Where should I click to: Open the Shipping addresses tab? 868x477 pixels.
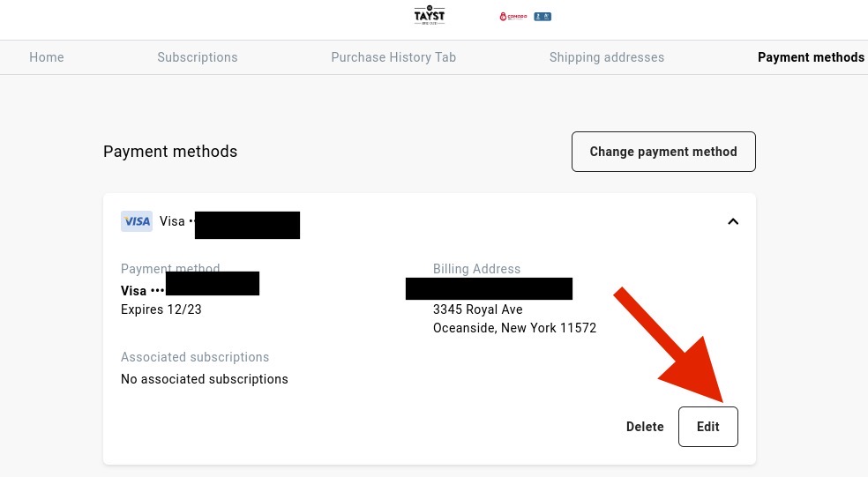[607, 57]
